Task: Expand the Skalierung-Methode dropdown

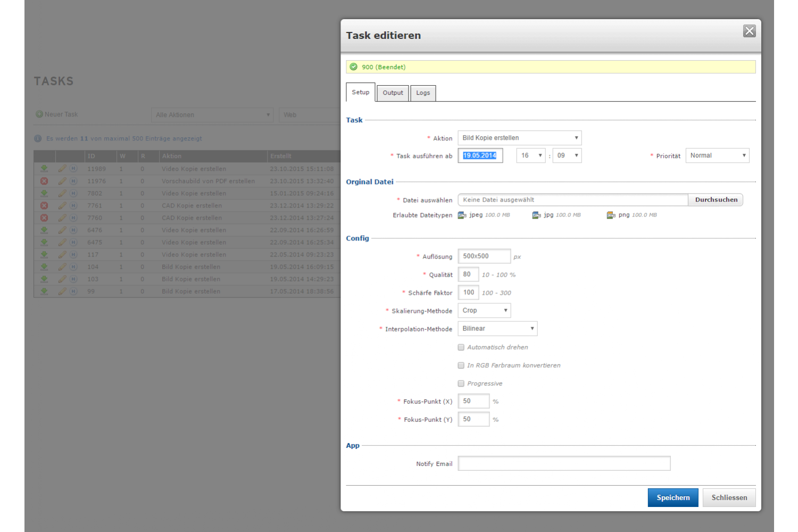Action: tap(484, 311)
